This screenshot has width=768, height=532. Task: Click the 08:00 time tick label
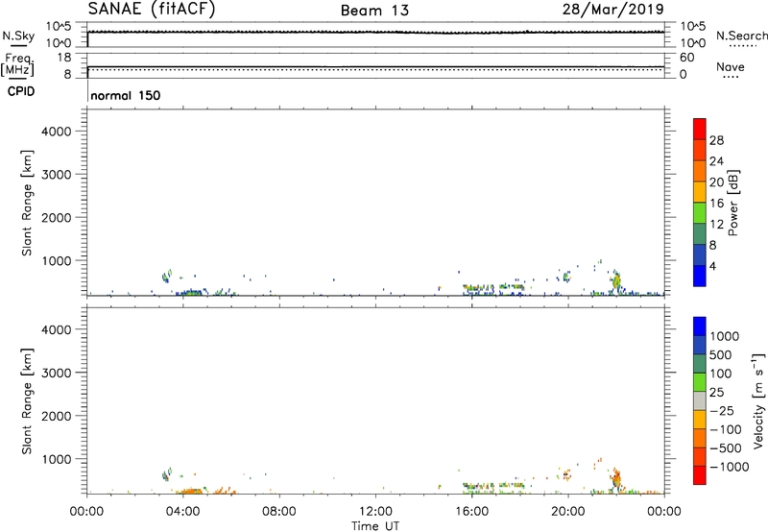[x=279, y=512]
